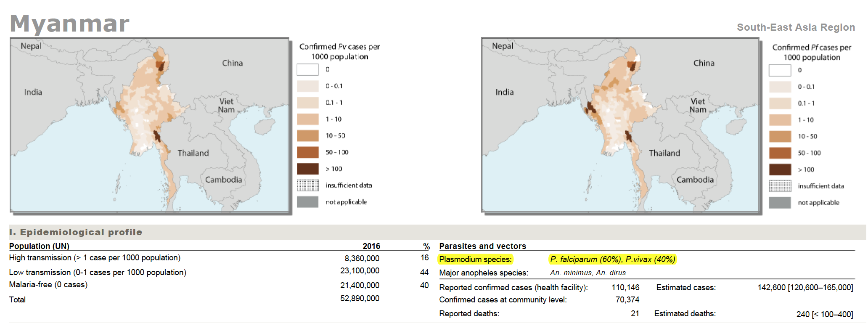This screenshot has width=868, height=323.
Task: Click the gray 'not applicable' swatch in Pv legend
Action: pyautogui.click(x=307, y=202)
